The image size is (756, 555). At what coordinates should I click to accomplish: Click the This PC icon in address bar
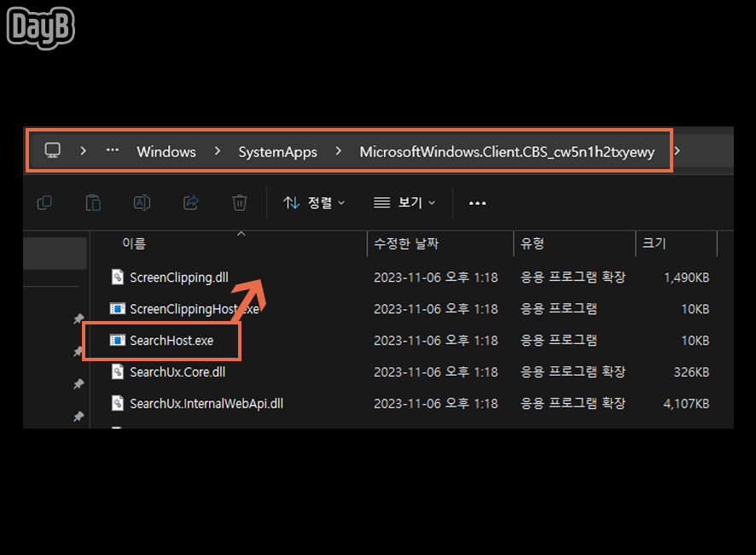tap(52, 149)
